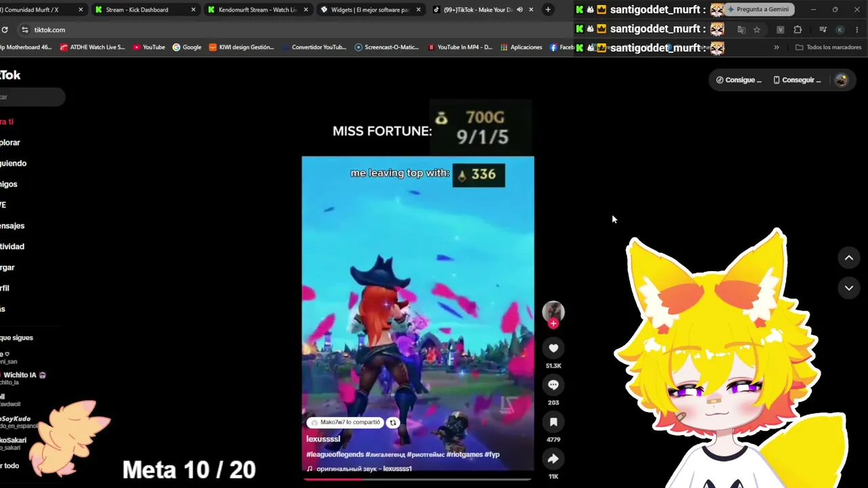Open the Wichito IA followed account
Image resolution: width=868 pixels, height=488 pixels.
(x=23, y=378)
